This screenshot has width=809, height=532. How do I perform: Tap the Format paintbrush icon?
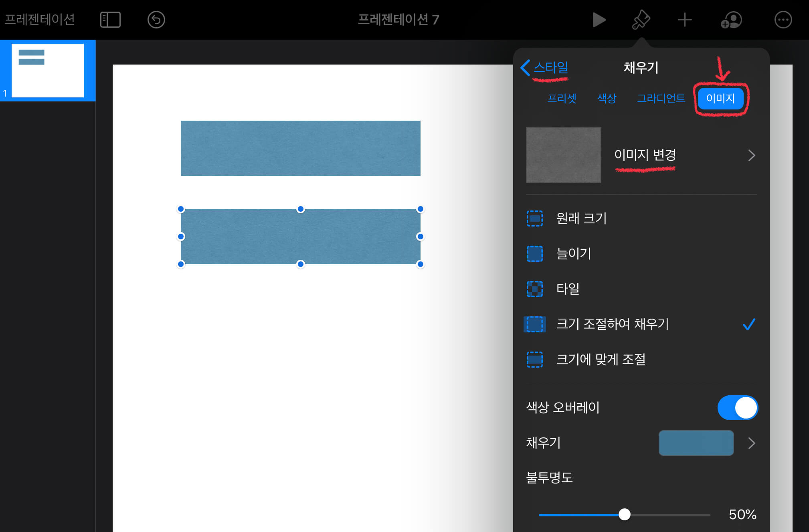pos(641,20)
